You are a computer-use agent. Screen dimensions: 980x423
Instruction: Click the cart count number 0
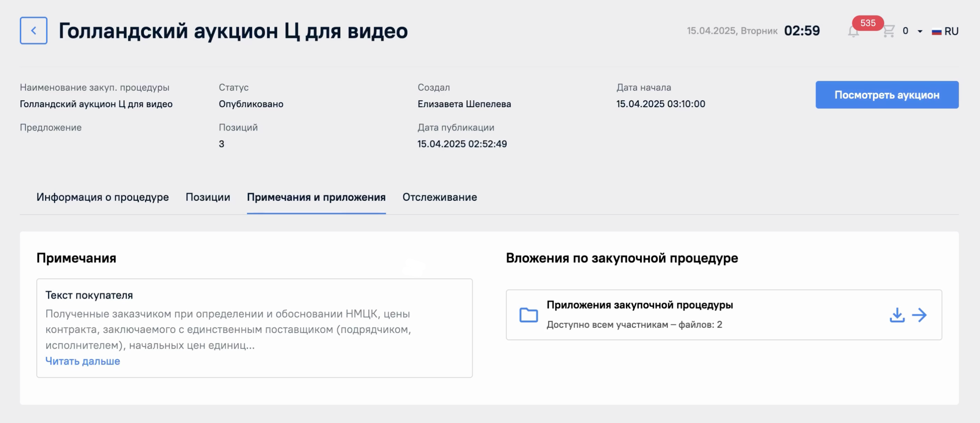tap(905, 31)
